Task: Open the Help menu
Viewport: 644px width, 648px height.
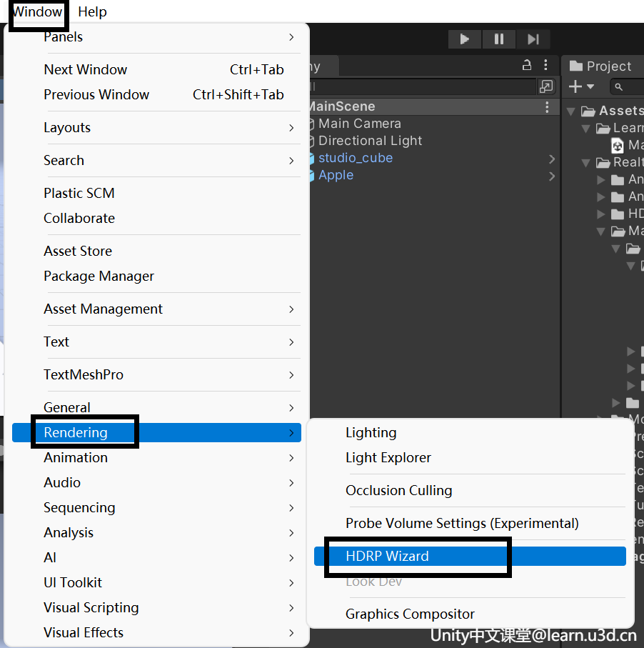Action: (x=92, y=11)
